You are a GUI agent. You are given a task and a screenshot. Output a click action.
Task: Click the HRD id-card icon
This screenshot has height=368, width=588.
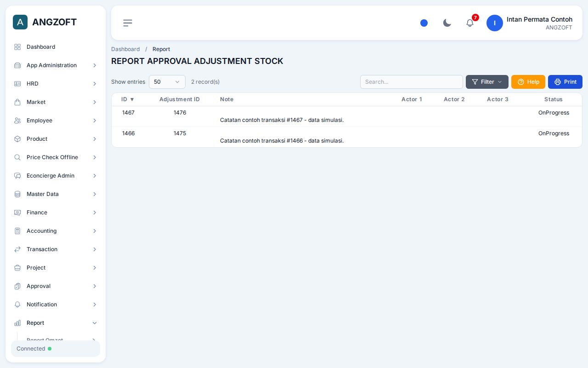(x=17, y=84)
